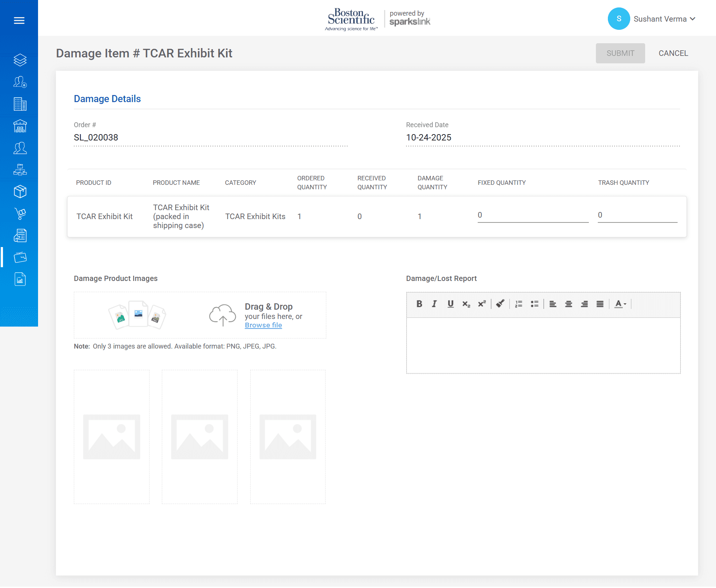Screen dimensions: 716x588
Task: Click the CANCEL button
Action: pos(673,53)
